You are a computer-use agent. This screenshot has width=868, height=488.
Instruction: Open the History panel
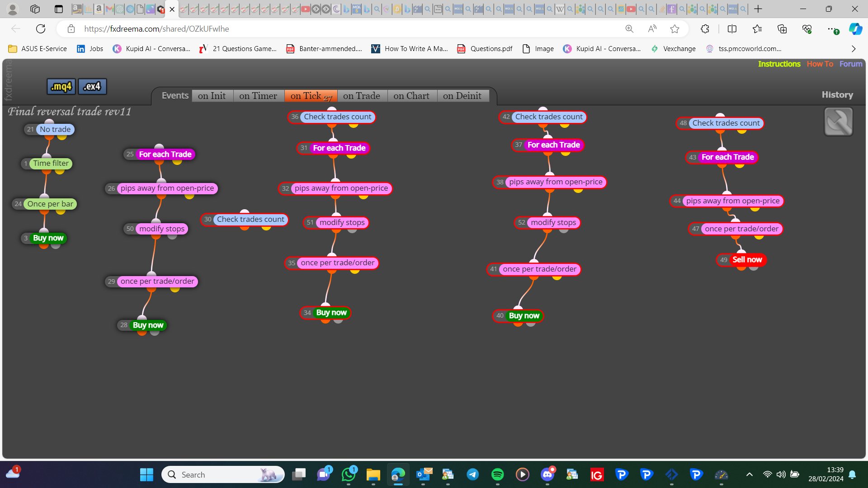tap(837, 95)
